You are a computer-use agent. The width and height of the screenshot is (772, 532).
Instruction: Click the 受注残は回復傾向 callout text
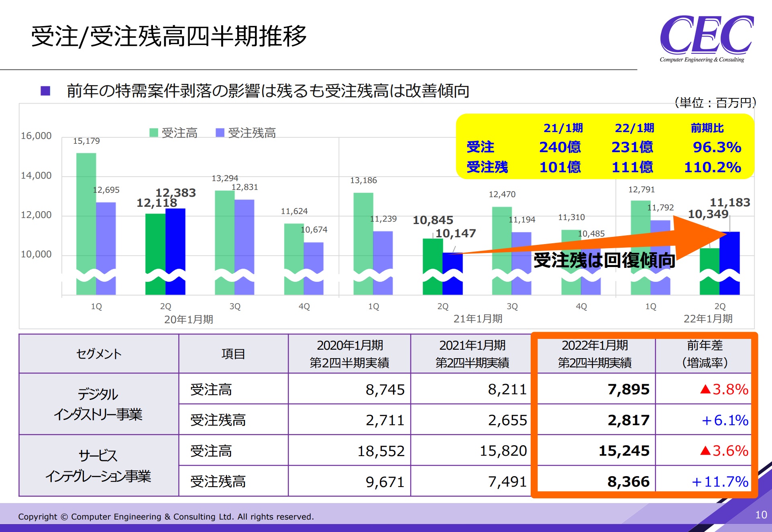click(x=605, y=260)
